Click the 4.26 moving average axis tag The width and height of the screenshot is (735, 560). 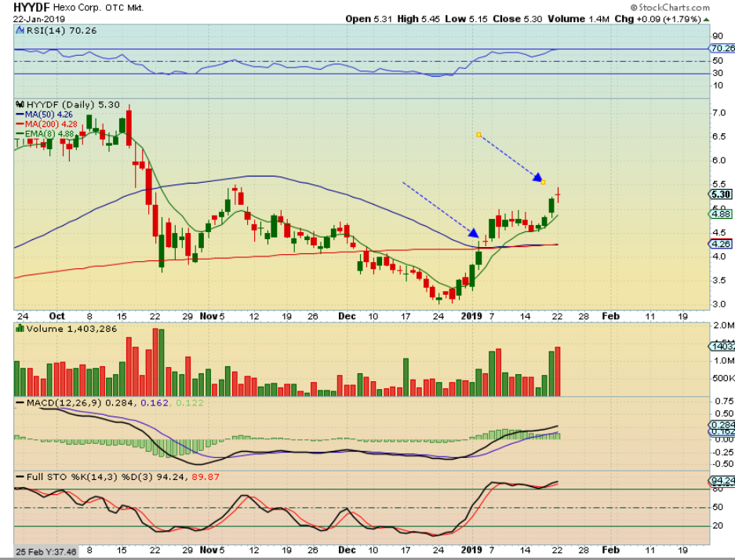720,244
